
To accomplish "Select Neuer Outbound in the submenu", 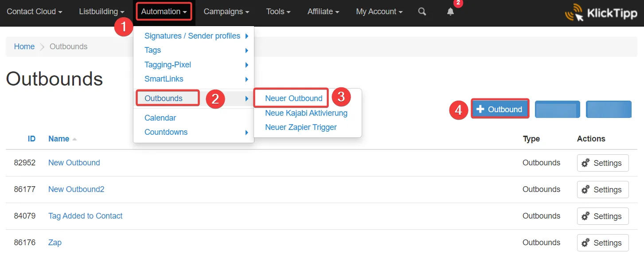I will 293,98.
